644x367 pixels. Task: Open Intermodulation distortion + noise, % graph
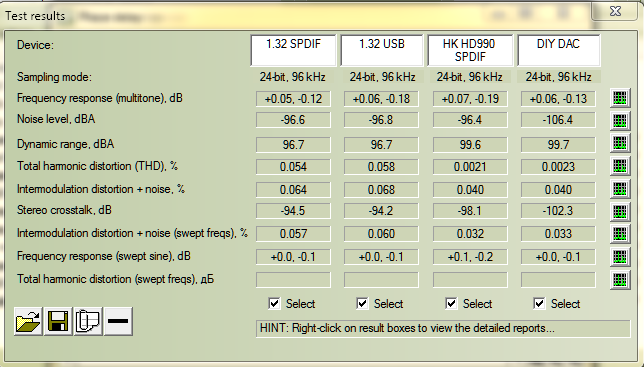click(620, 189)
